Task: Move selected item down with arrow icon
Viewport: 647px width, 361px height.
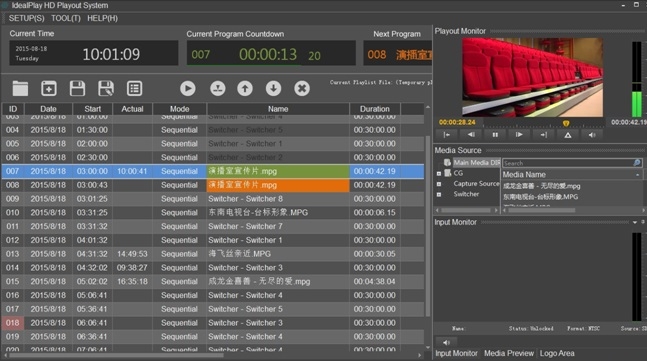Action: [274, 88]
